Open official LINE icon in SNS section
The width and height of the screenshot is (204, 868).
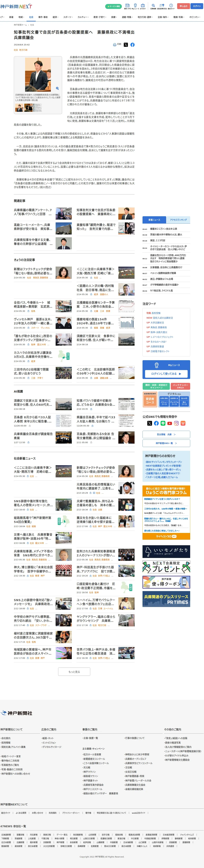click(x=163, y=424)
